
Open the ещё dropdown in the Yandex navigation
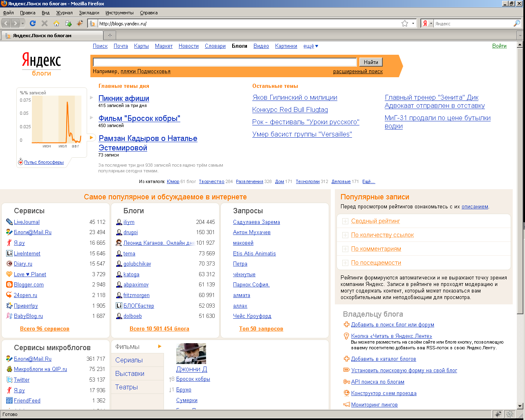coord(311,46)
